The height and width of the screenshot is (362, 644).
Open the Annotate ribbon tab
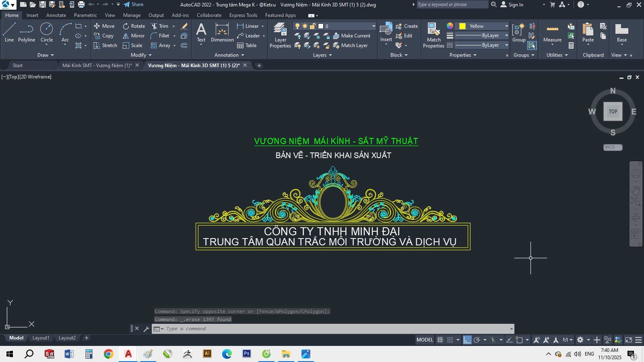point(56,15)
